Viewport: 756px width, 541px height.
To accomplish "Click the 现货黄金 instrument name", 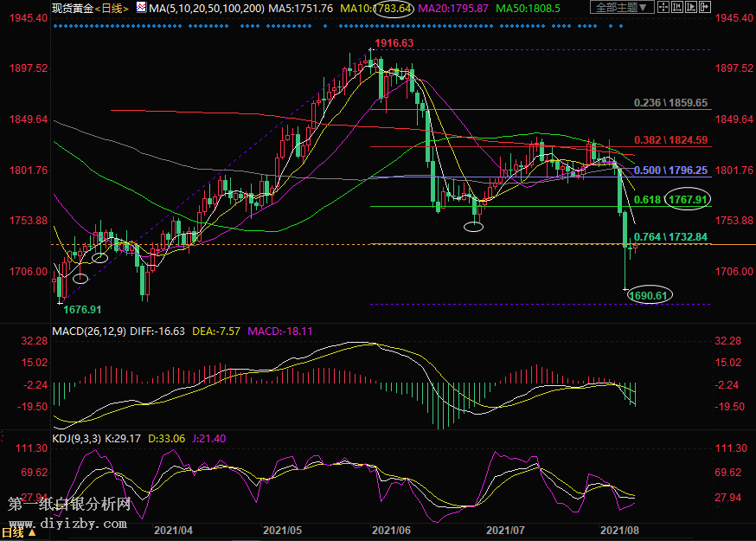I will coord(70,8).
